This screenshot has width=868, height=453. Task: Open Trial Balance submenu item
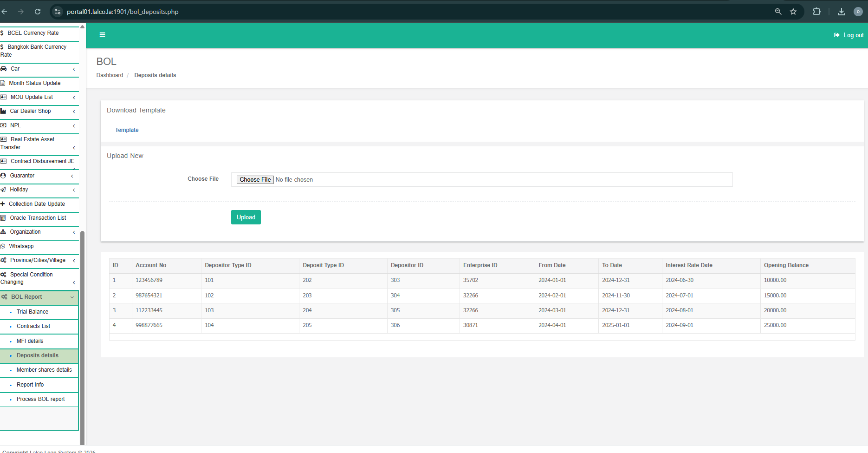pyautogui.click(x=32, y=312)
